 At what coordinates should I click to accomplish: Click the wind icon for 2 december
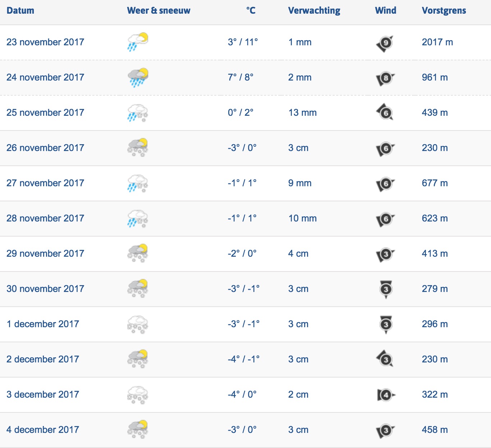pyautogui.click(x=385, y=358)
